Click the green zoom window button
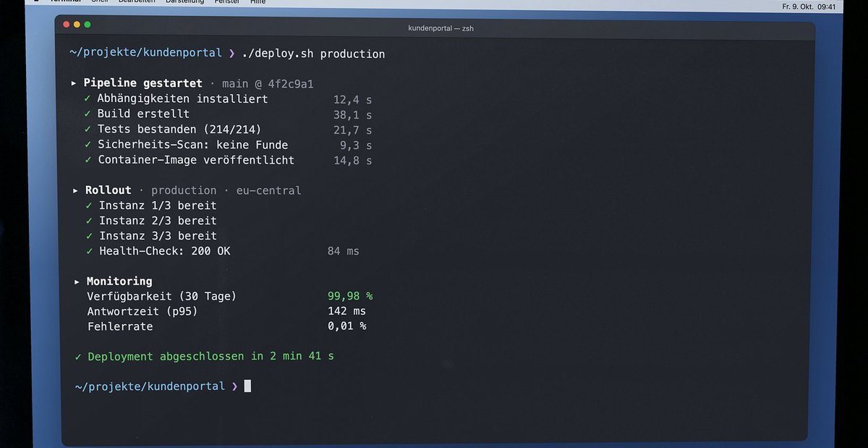This screenshot has height=448, width=868. (x=88, y=25)
